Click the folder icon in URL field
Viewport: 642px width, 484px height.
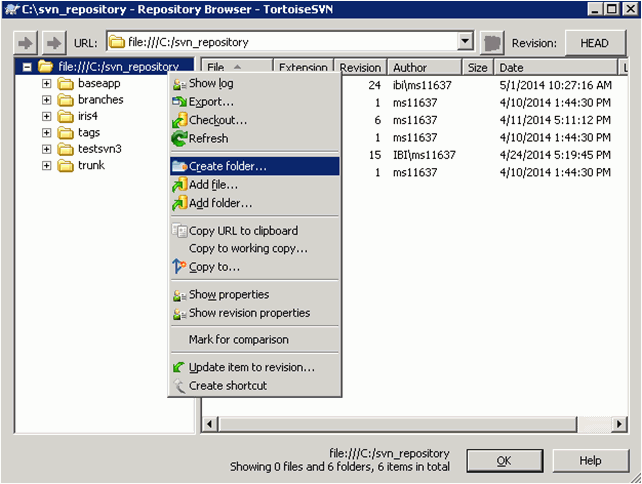click(x=117, y=42)
